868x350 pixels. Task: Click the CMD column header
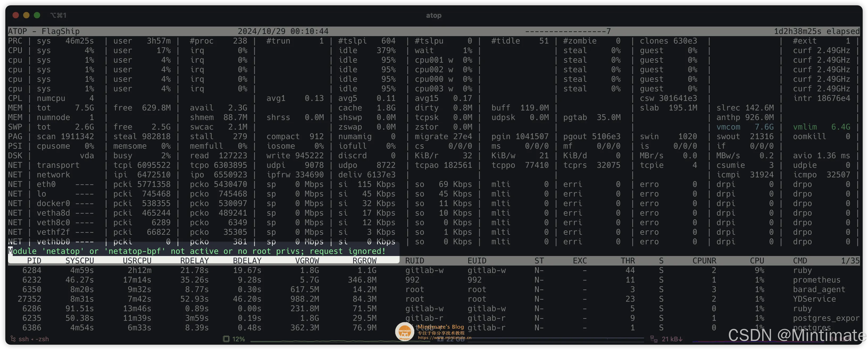pyautogui.click(x=800, y=261)
